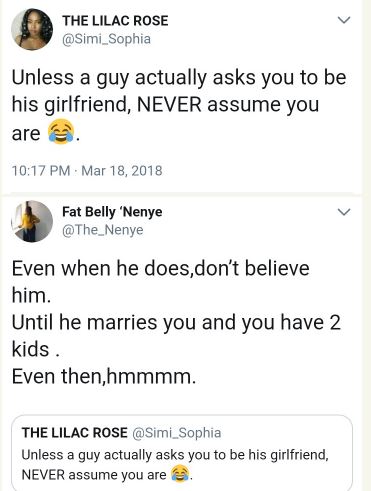Open the @The_Nenye handle

pyautogui.click(x=103, y=230)
